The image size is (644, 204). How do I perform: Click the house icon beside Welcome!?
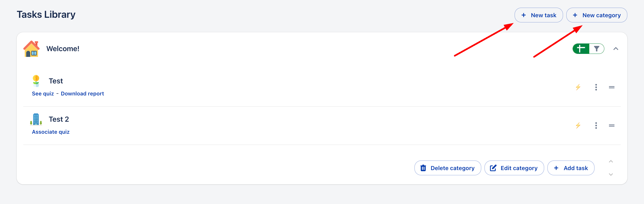pyautogui.click(x=31, y=49)
